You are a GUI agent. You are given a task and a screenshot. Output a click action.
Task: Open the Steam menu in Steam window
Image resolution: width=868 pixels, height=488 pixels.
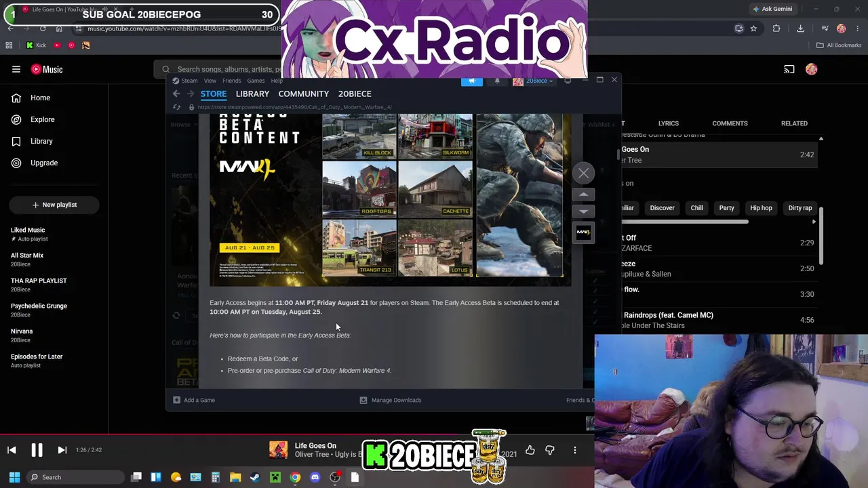pyautogui.click(x=189, y=81)
